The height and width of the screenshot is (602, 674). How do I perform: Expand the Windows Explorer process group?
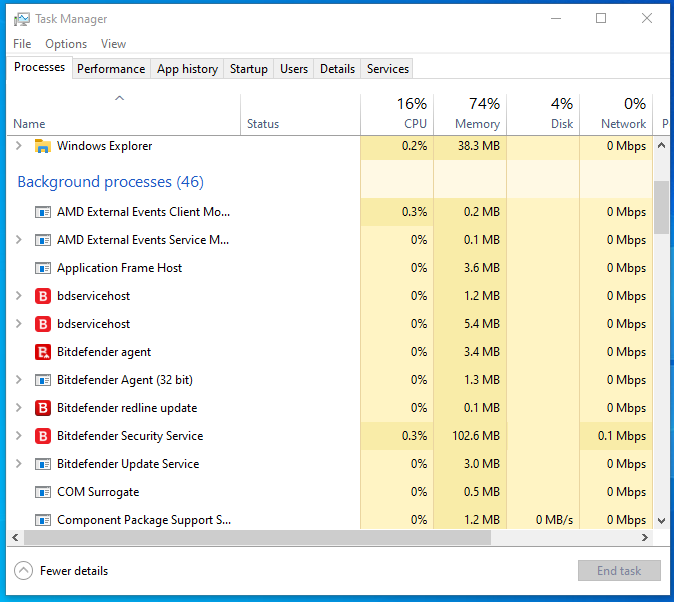pos(18,146)
